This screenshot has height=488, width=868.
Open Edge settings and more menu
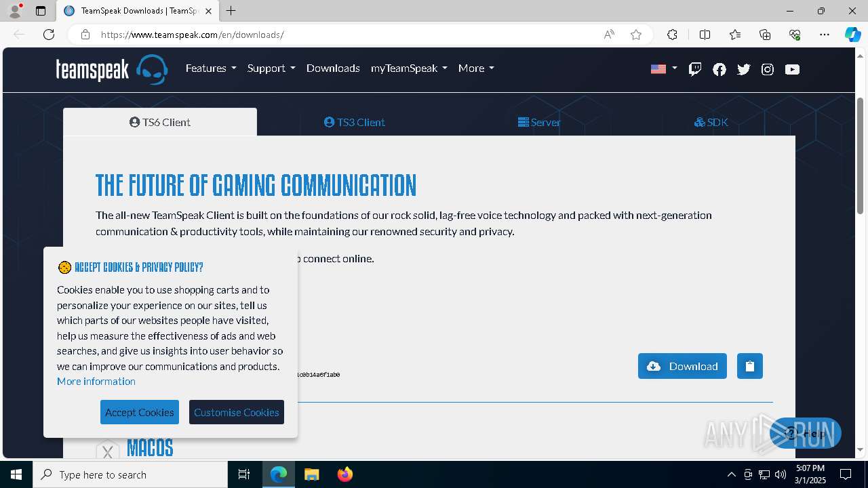[825, 35]
